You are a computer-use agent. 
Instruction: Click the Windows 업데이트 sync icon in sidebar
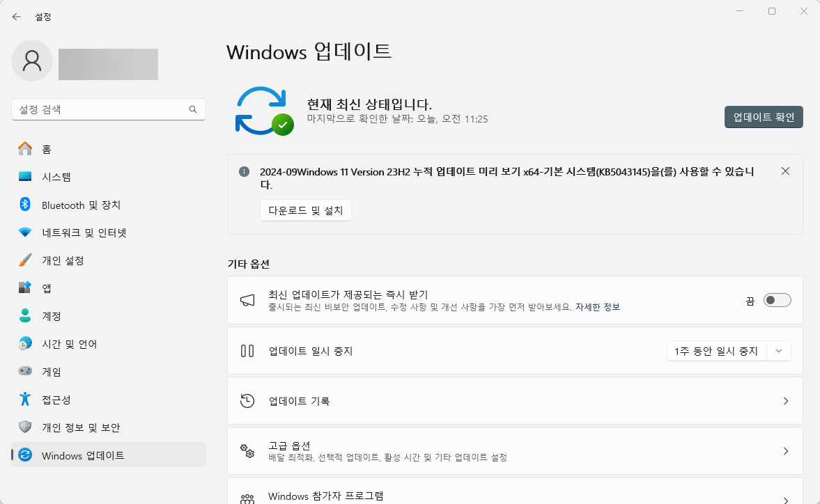click(25, 455)
